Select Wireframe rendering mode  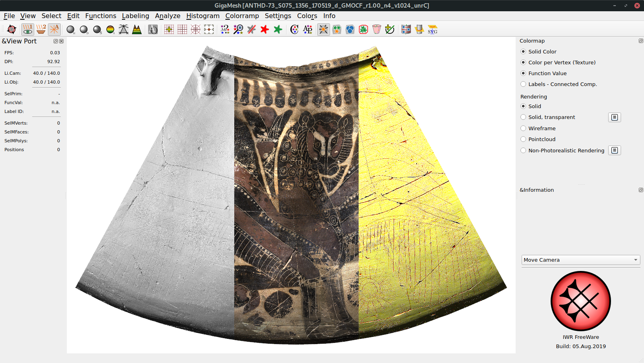pos(538,128)
